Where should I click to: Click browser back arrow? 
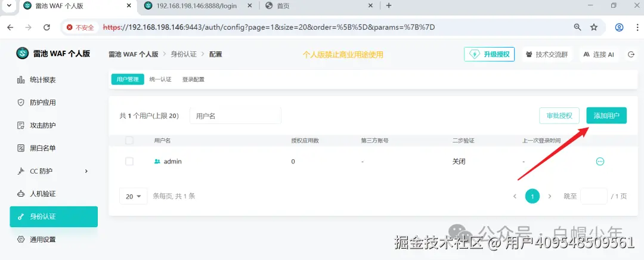10,27
